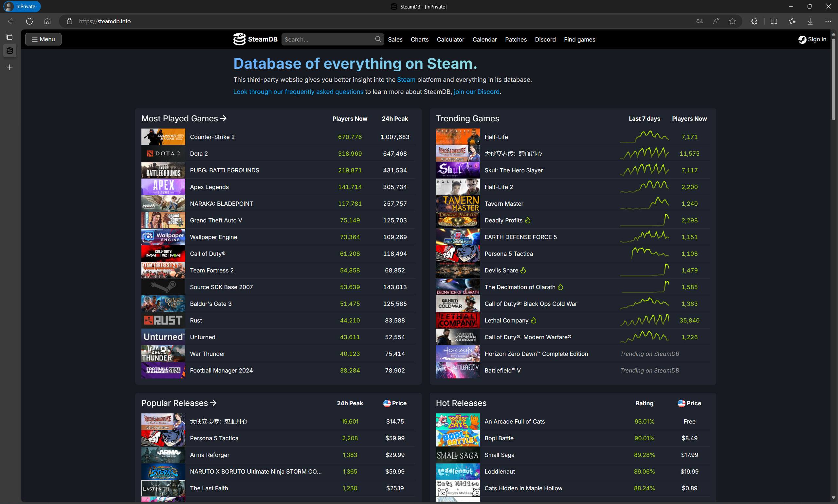Open An Arcade Full of Cats
Image resolution: width=838 pixels, height=504 pixels.
click(x=515, y=422)
